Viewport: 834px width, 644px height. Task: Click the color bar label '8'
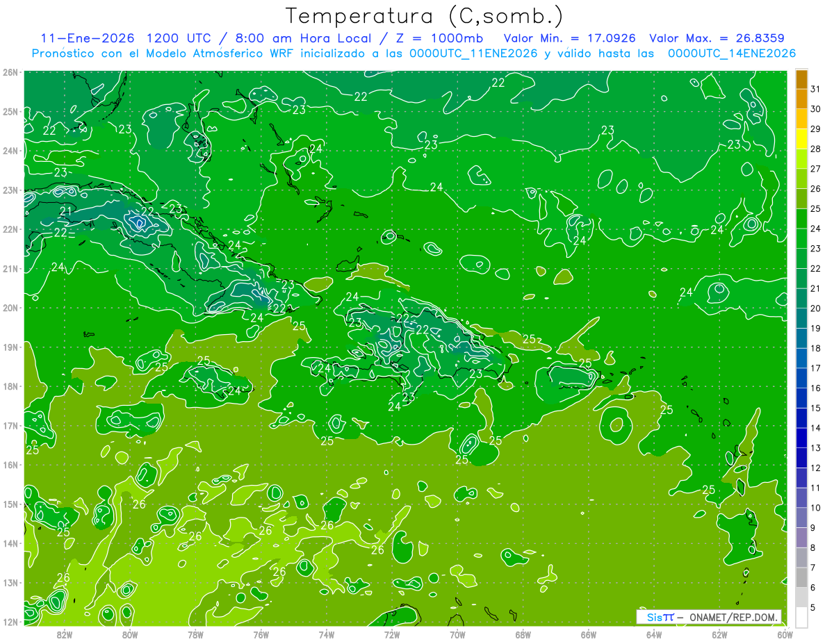click(813, 547)
